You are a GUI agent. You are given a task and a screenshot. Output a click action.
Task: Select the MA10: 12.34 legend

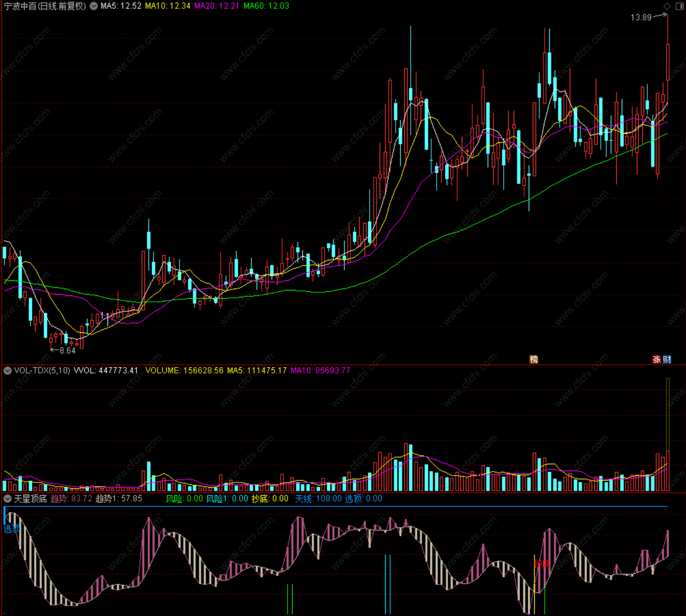click(168, 6)
